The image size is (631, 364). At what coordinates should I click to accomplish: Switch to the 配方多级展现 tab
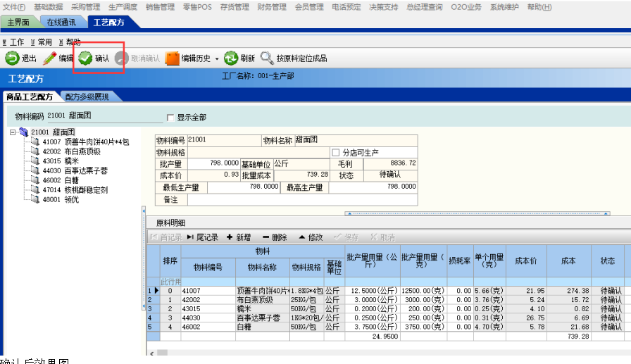(x=87, y=97)
